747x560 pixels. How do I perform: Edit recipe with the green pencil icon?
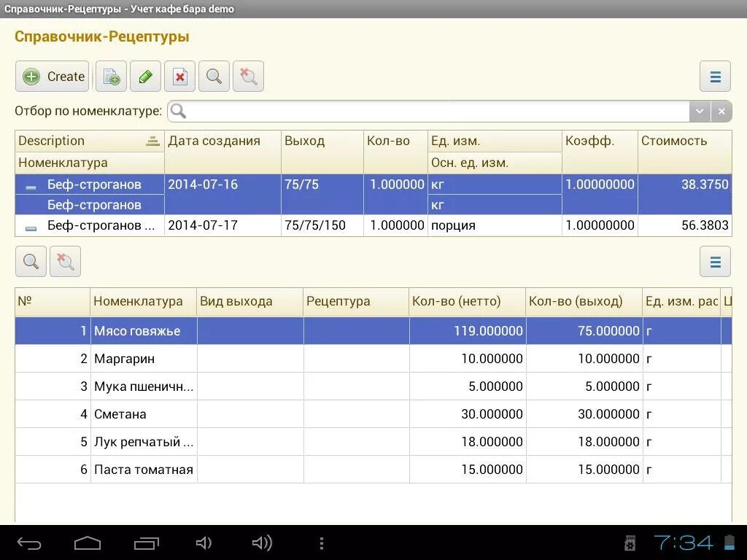pyautogui.click(x=145, y=76)
